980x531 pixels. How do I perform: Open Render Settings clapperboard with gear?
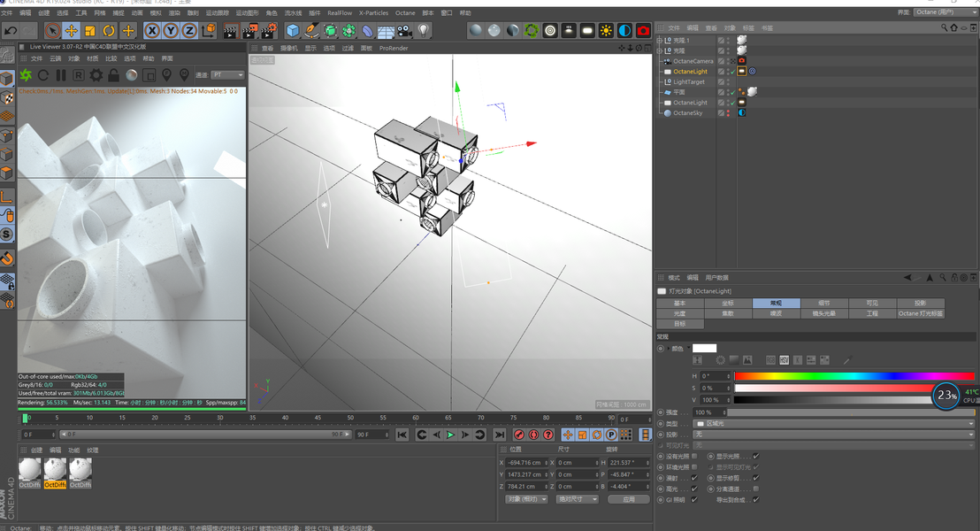pyautogui.click(x=269, y=30)
